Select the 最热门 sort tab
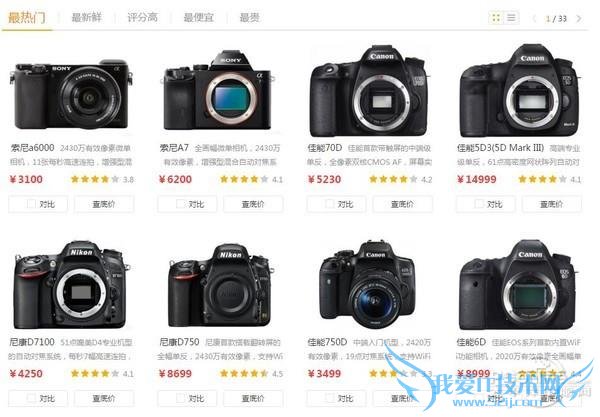Screen dimensions: 600x417 pos(26,18)
